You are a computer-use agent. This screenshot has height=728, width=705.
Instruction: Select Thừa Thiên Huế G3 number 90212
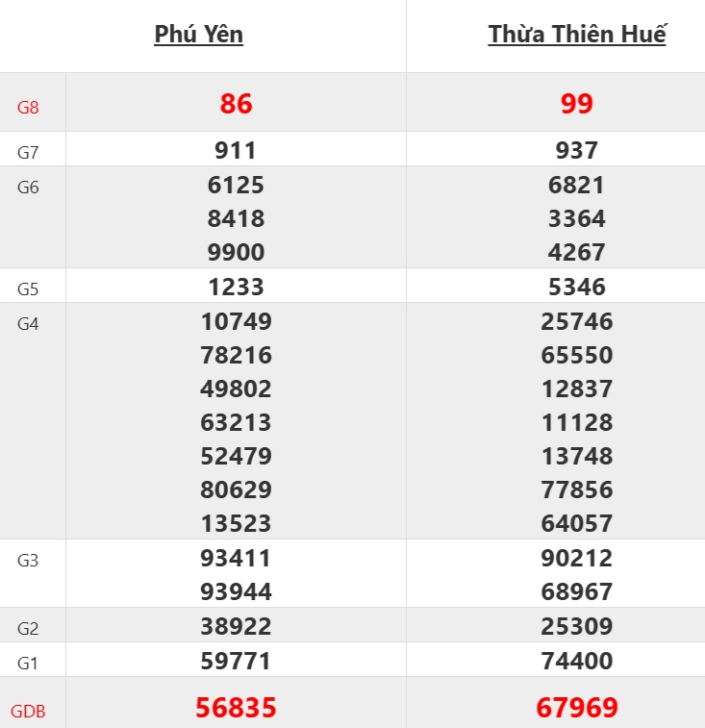point(576,558)
